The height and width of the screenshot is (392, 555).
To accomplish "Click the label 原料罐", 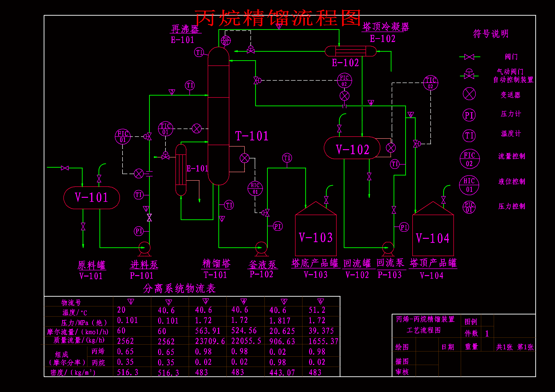I will 91,265.
